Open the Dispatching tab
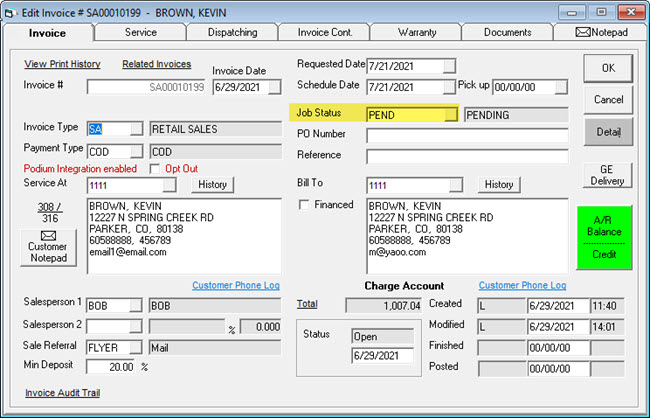Viewport: 650px width, 418px height. [x=232, y=32]
